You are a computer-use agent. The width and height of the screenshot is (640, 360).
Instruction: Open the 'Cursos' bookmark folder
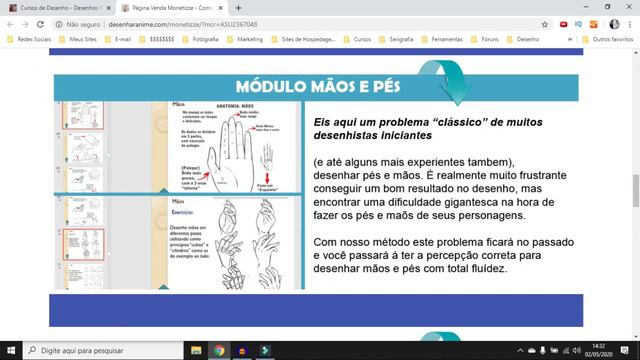357,39
